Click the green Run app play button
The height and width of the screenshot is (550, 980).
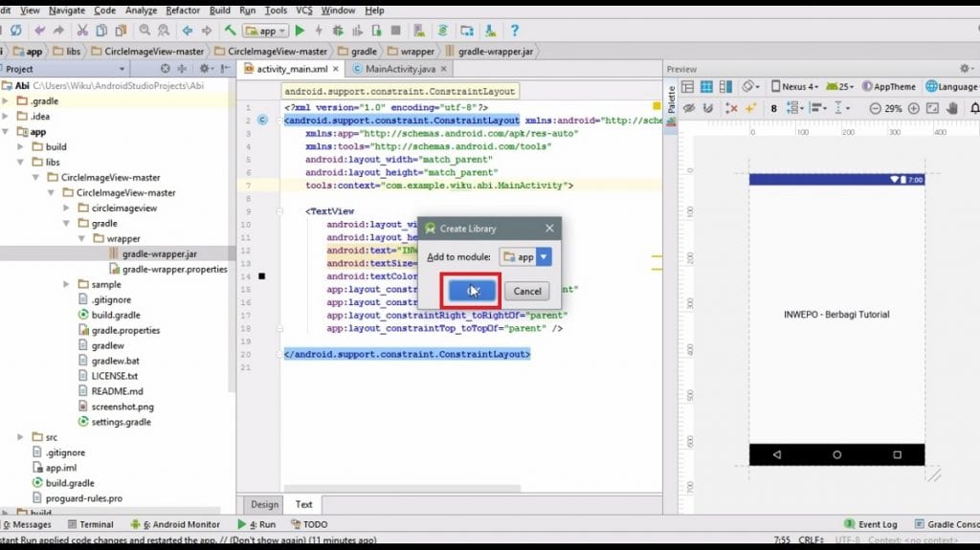(x=300, y=31)
